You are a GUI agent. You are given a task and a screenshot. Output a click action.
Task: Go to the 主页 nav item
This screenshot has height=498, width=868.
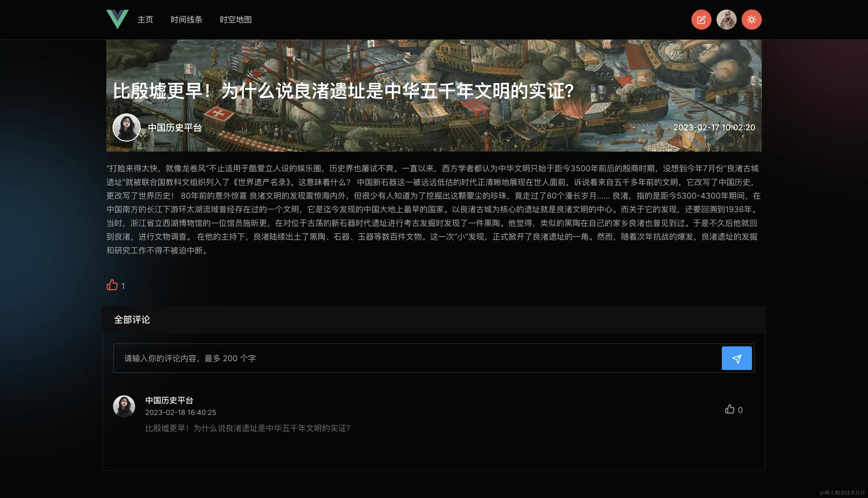coord(145,20)
